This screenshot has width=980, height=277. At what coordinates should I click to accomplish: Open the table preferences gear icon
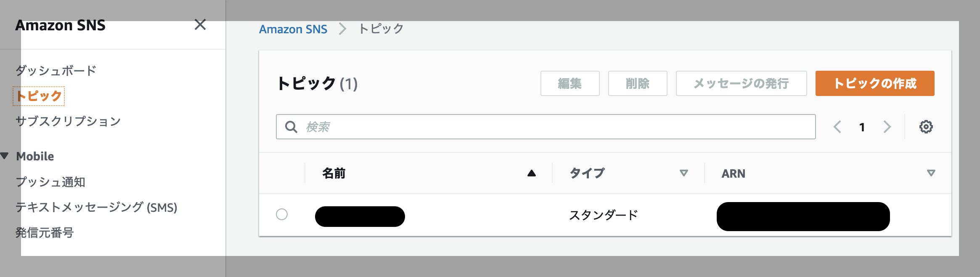(x=926, y=126)
